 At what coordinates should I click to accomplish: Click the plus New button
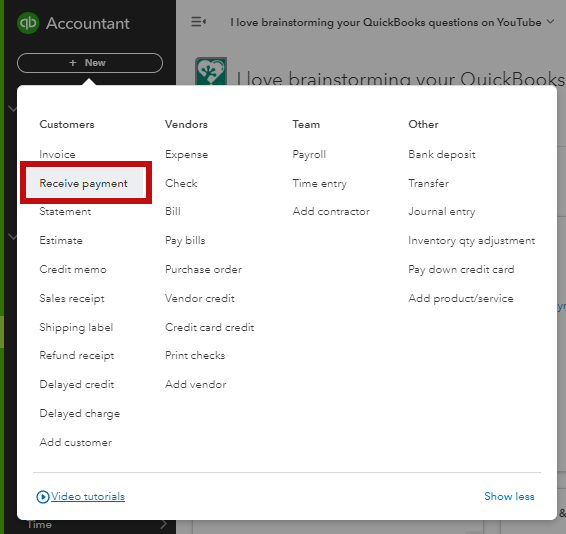90,63
